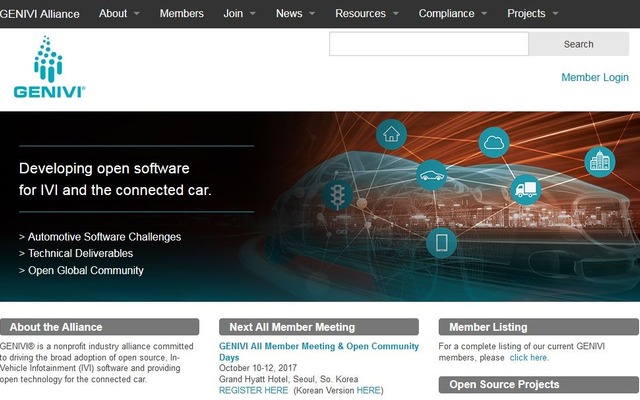Open the Join menu item
640x400 pixels.
[x=233, y=13]
